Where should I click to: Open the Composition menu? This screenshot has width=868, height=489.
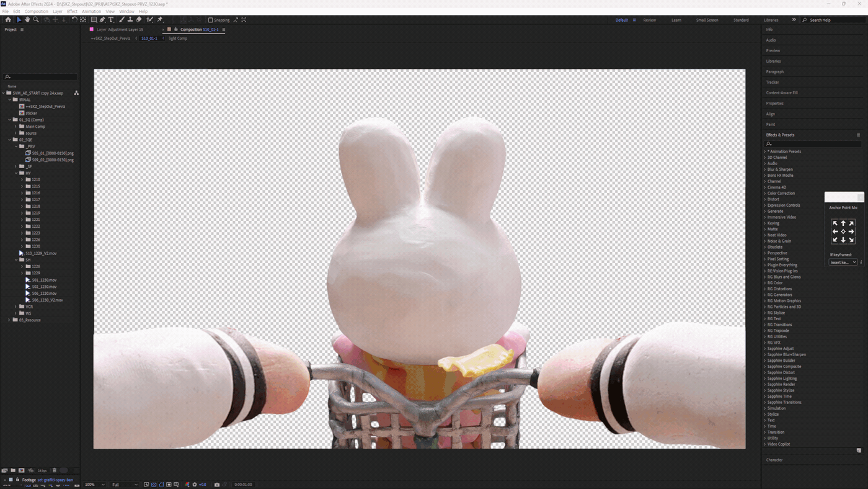click(37, 11)
